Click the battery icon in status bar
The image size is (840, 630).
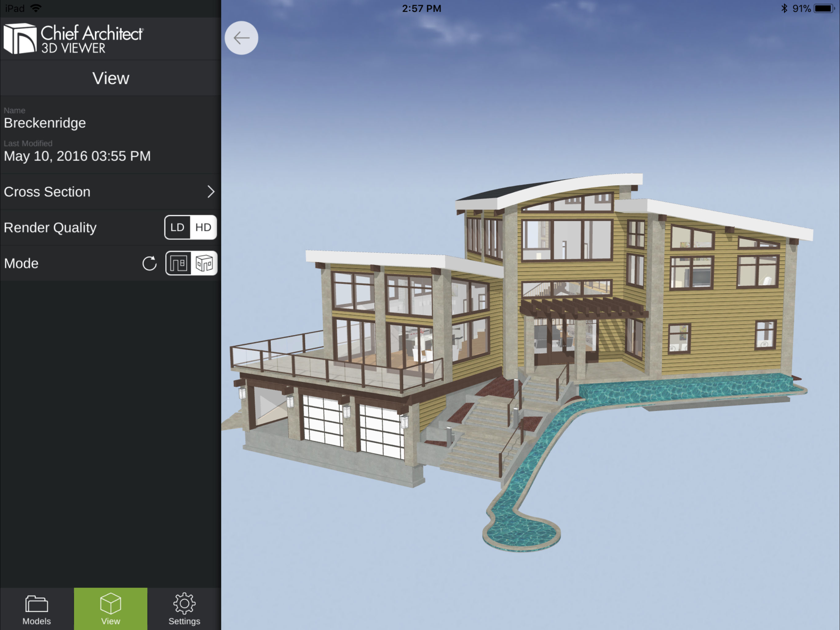point(824,8)
